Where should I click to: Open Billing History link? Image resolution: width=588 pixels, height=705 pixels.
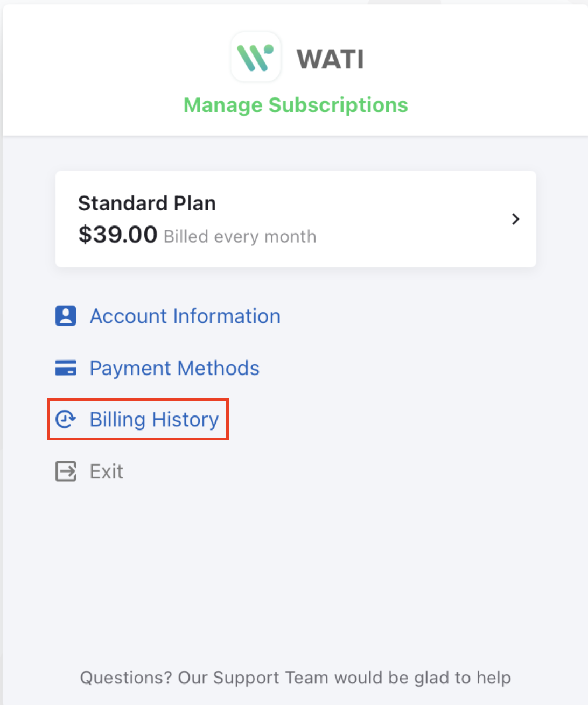click(155, 419)
